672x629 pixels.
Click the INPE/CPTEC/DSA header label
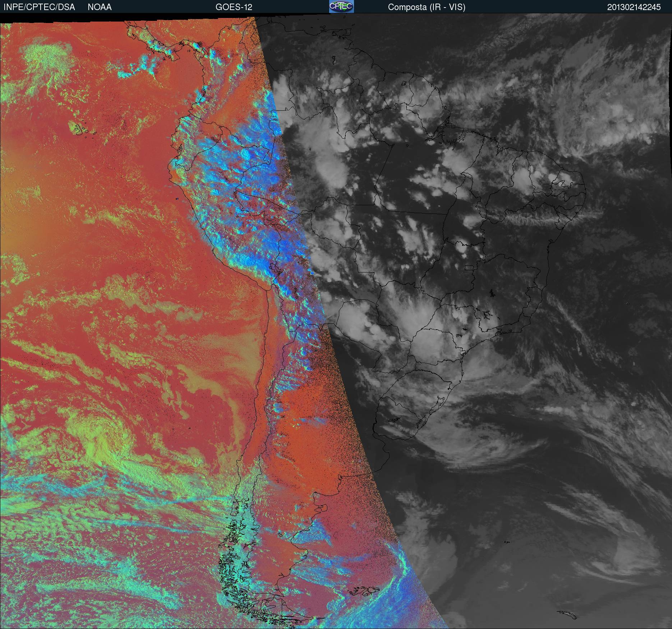39,7
